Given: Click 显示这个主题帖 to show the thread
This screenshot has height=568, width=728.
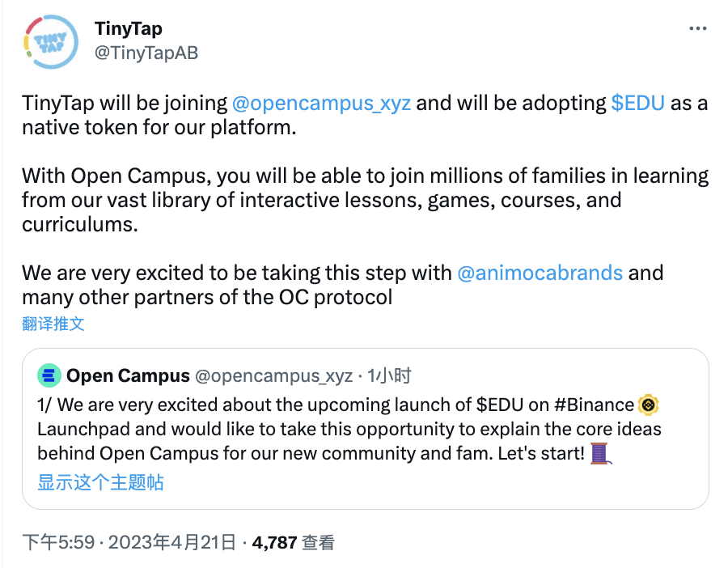Looking at the screenshot, I should pyautogui.click(x=100, y=483).
